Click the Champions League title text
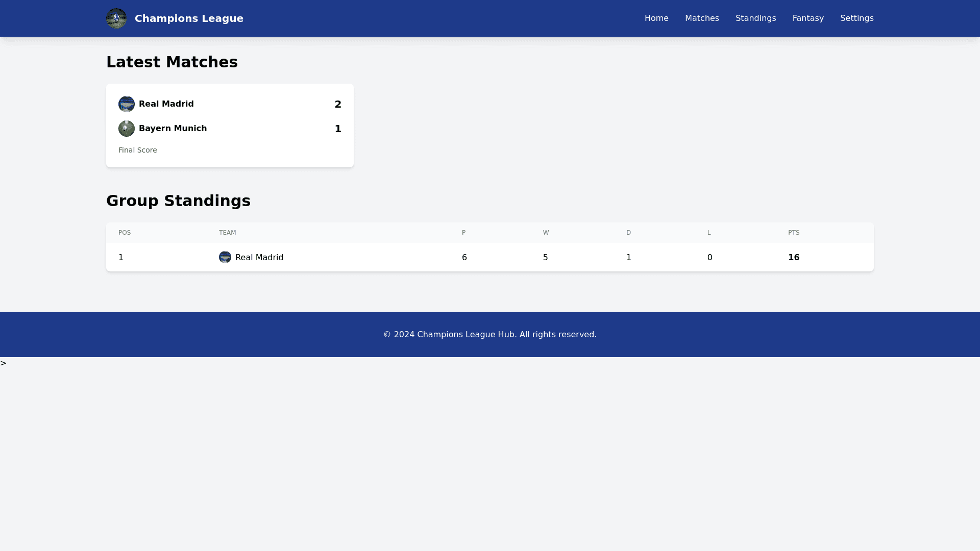The width and height of the screenshot is (980, 551). [189, 18]
